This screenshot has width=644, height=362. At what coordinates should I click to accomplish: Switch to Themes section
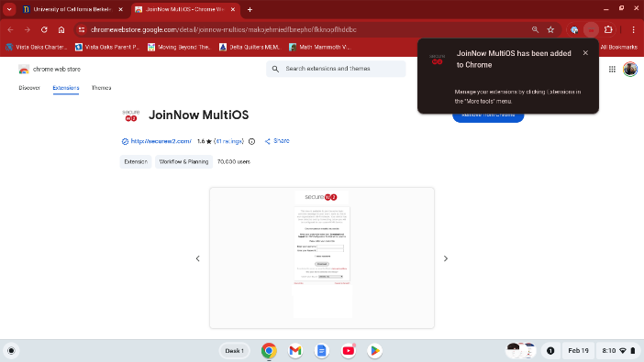point(101,88)
